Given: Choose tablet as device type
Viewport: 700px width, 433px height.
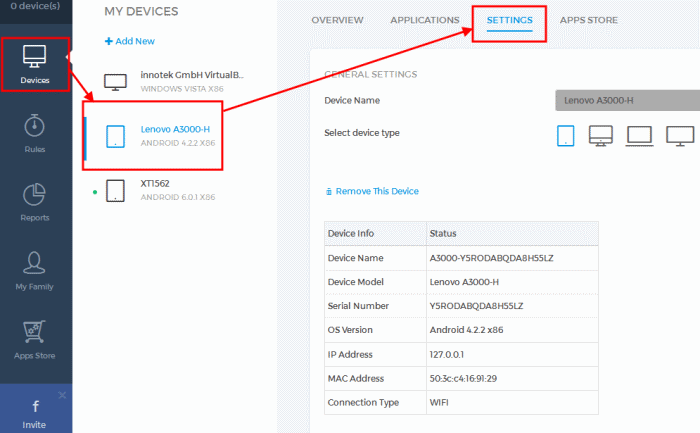Looking at the screenshot, I should tap(566, 136).
